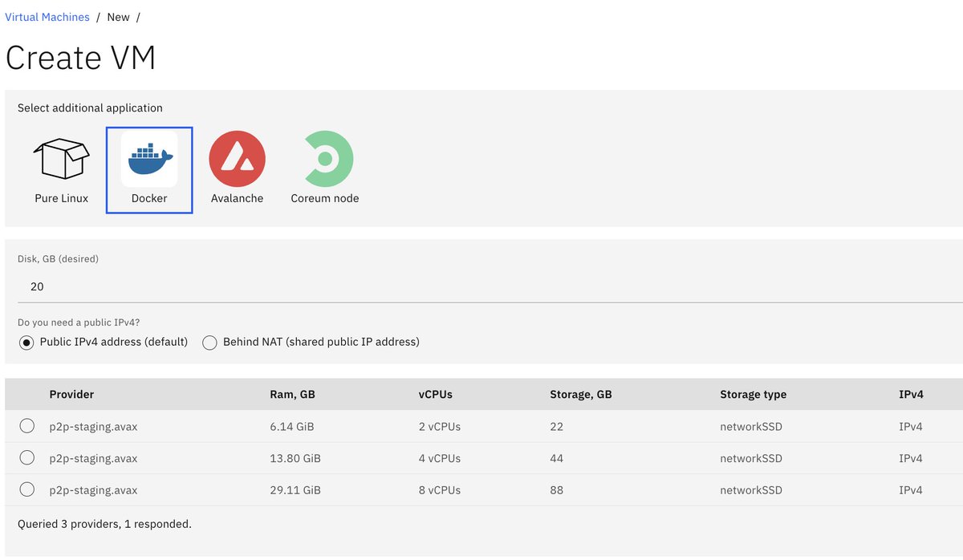Click the 8 vCPUs cell
Viewport: 963px width, 560px height.
click(x=440, y=490)
